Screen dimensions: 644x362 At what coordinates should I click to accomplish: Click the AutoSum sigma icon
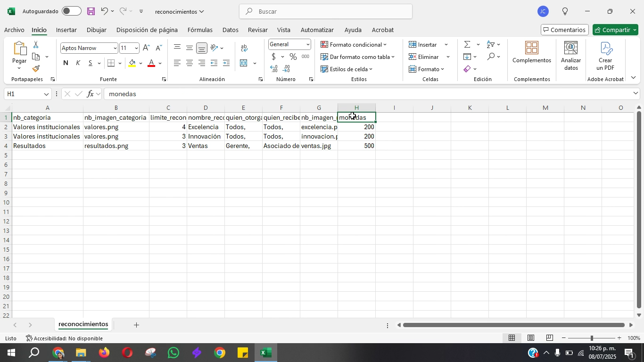467,44
